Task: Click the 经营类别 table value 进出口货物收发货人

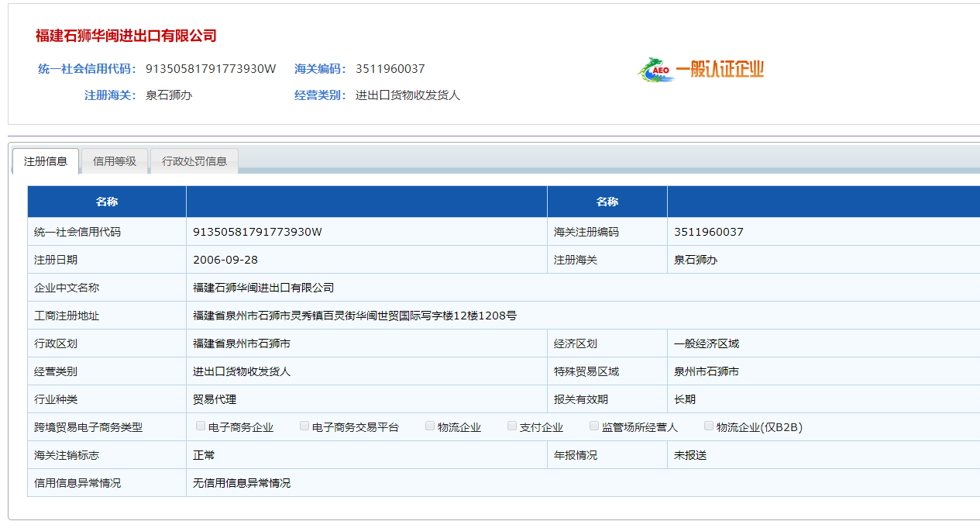Action: click(242, 371)
